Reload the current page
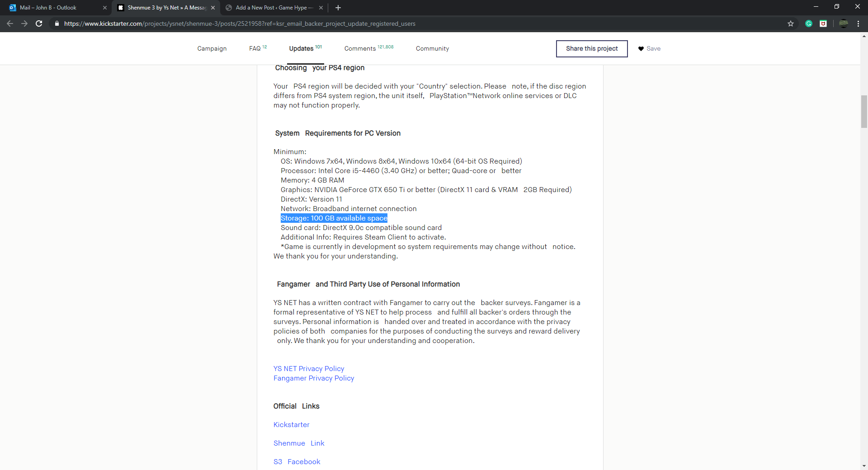This screenshot has width=868, height=470. pyautogui.click(x=39, y=23)
